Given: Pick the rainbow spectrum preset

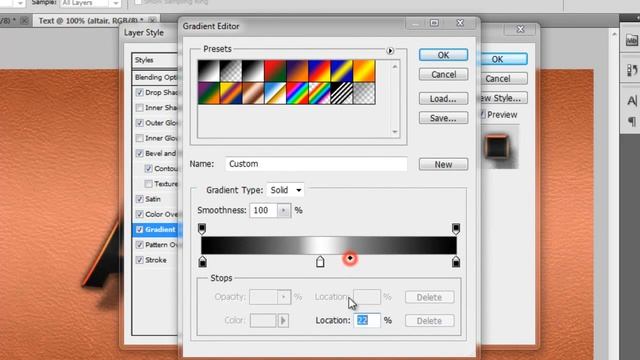Looking at the screenshot, I should (x=297, y=93).
